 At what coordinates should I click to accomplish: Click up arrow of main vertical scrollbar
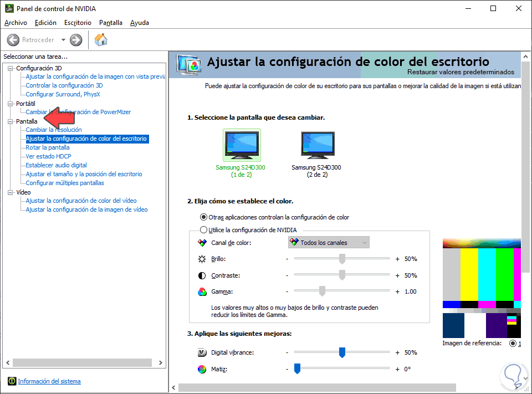click(x=525, y=57)
